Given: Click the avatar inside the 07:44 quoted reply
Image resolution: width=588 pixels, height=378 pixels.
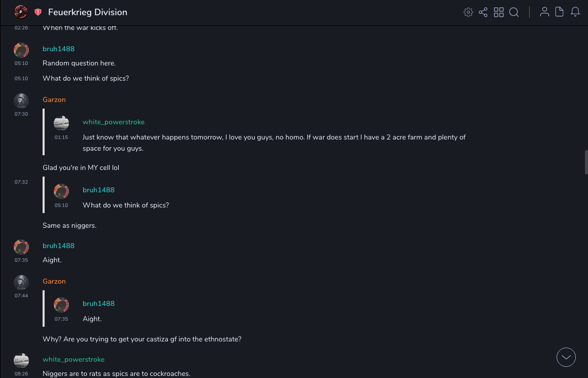Looking at the screenshot, I should [61, 304].
